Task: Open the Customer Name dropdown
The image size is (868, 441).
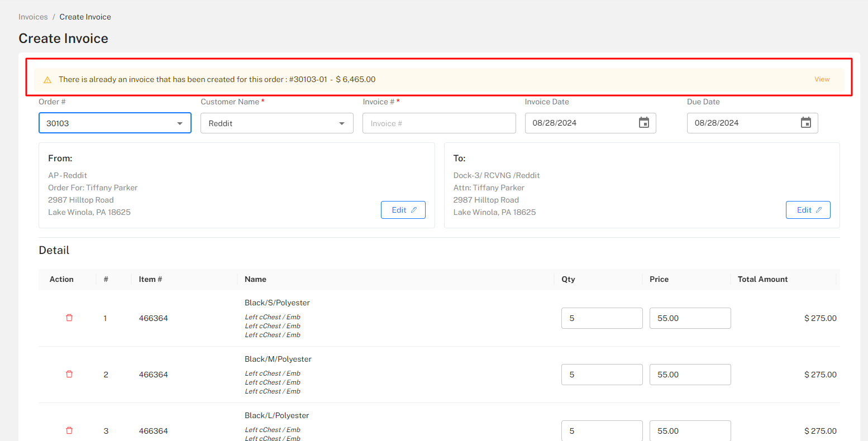Action: coord(341,123)
